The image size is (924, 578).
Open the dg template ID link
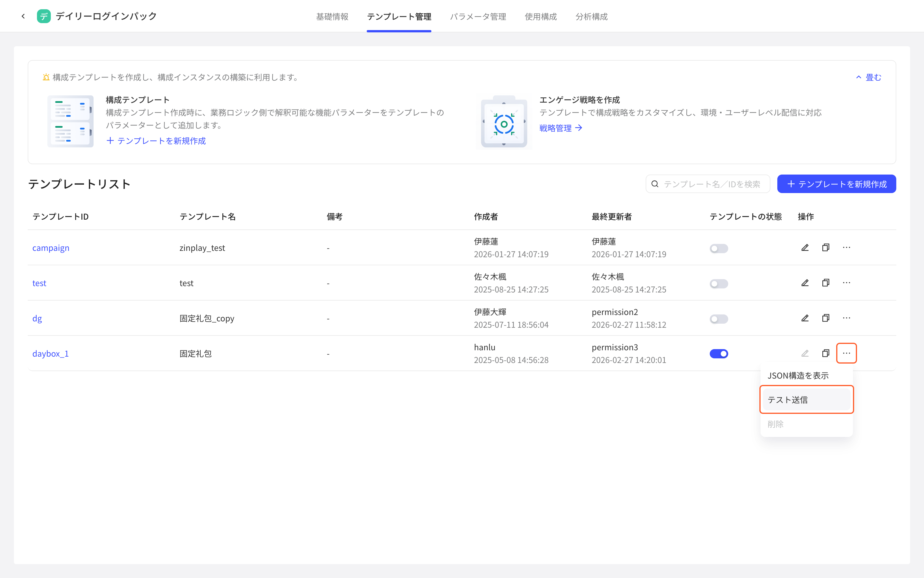(37, 318)
